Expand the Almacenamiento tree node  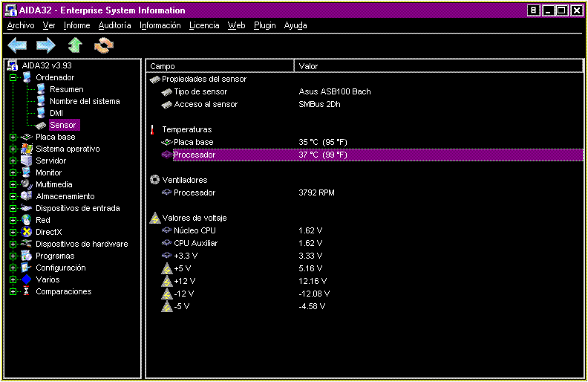13,196
